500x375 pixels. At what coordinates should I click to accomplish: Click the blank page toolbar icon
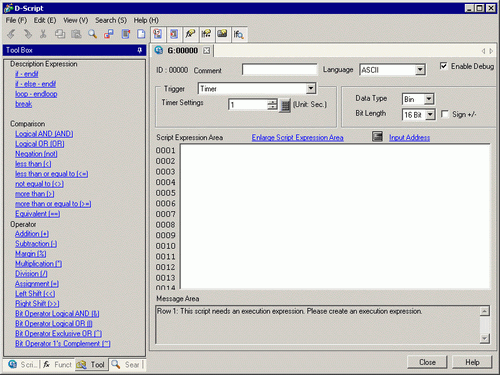pos(141,34)
